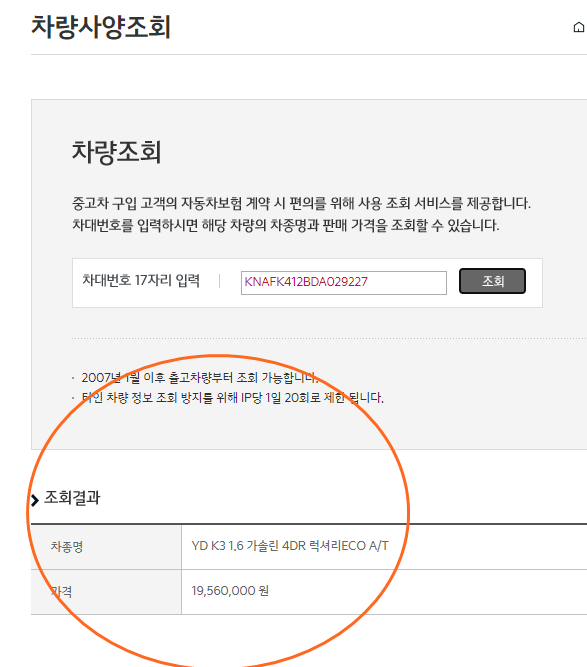Click the 차종명 row header cell
Viewport: 587px width, 667px height.
click(x=106, y=547)
